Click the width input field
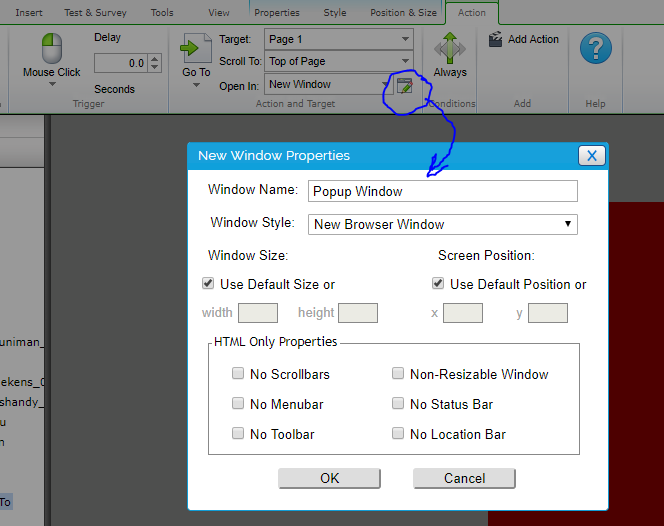The image size is (664, 526). (x=258, y=313)
